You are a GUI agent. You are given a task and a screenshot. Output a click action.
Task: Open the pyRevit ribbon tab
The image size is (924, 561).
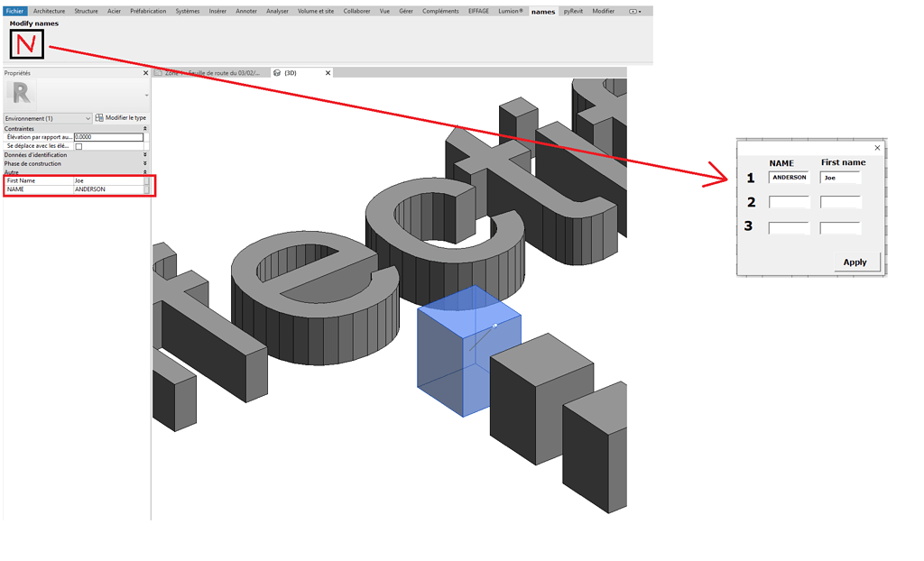(574, 11)
